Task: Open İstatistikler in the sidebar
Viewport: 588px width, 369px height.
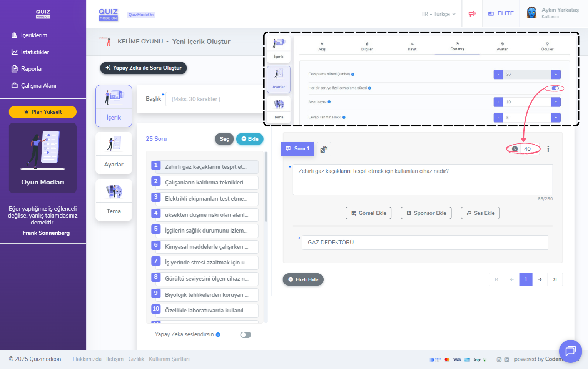Action: click(x=35, y=52)
